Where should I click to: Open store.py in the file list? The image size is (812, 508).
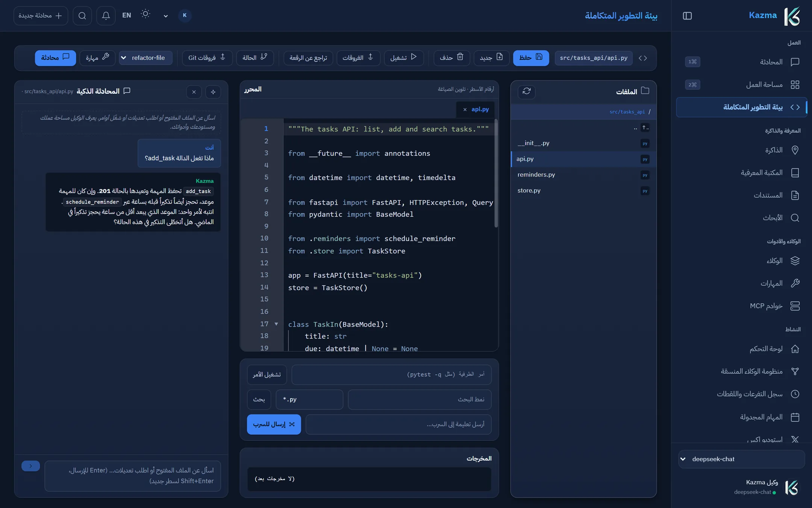point(583,190)
